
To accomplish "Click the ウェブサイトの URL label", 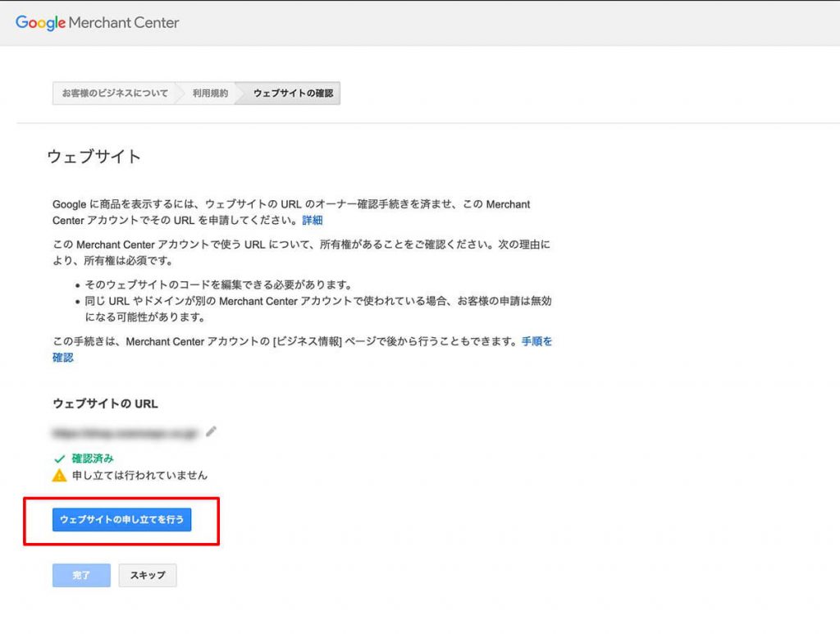I will click(x=105, y=404).
